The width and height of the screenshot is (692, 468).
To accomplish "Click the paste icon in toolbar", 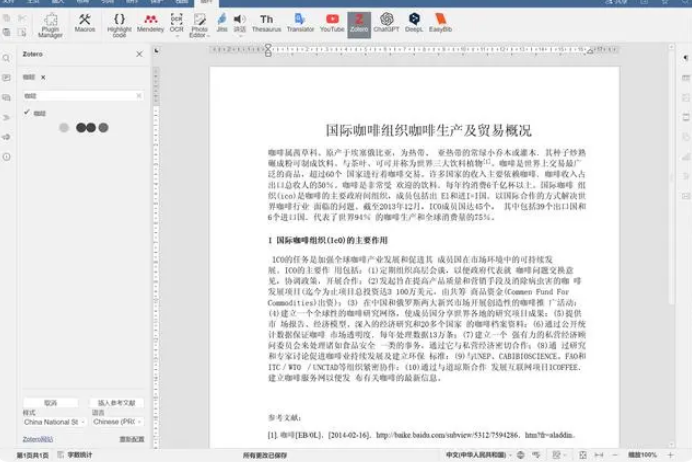I will coord(7,32).
